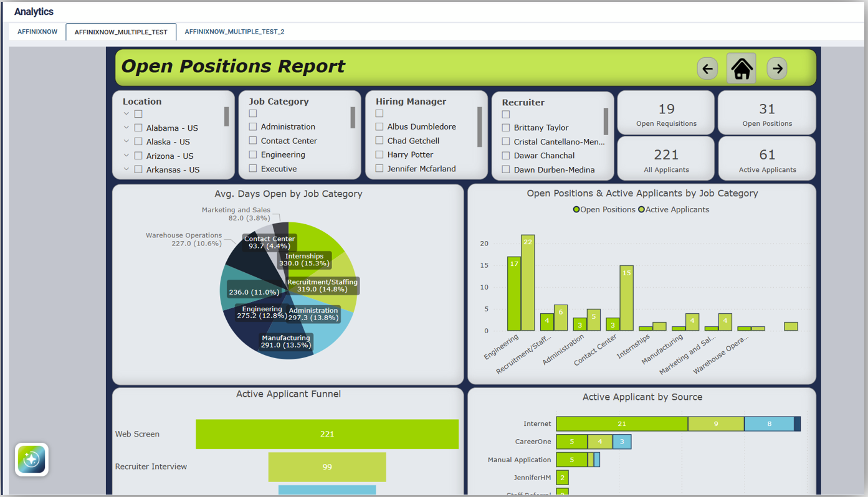Switch to the AFFINIXNOW tab

point(37,32)
